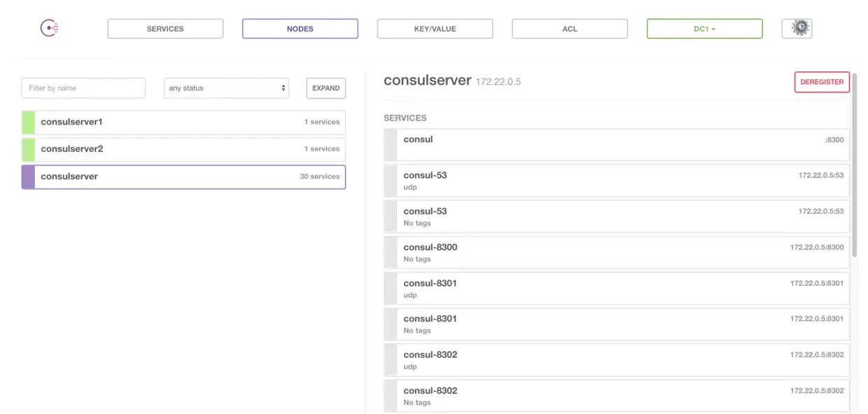
Task: Click the EXPAND button
Action: pyautogui.click(x=325, y=88)
